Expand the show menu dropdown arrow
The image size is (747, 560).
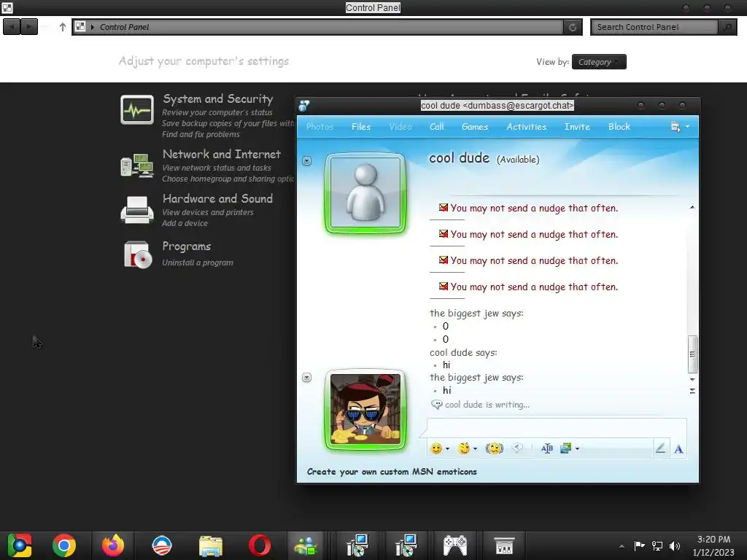687,127
